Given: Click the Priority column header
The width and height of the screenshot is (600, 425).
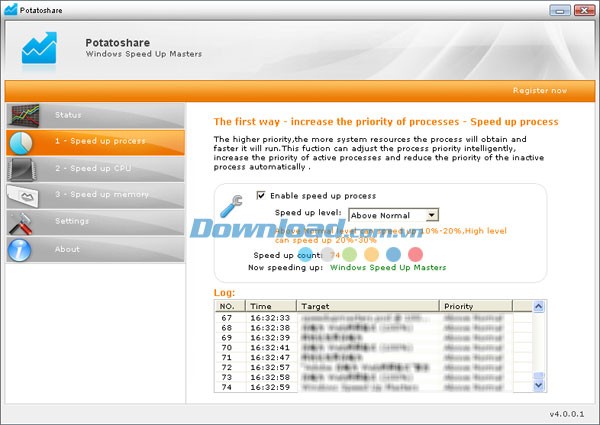Looking at the screenshot, I should tap(476, 306).
